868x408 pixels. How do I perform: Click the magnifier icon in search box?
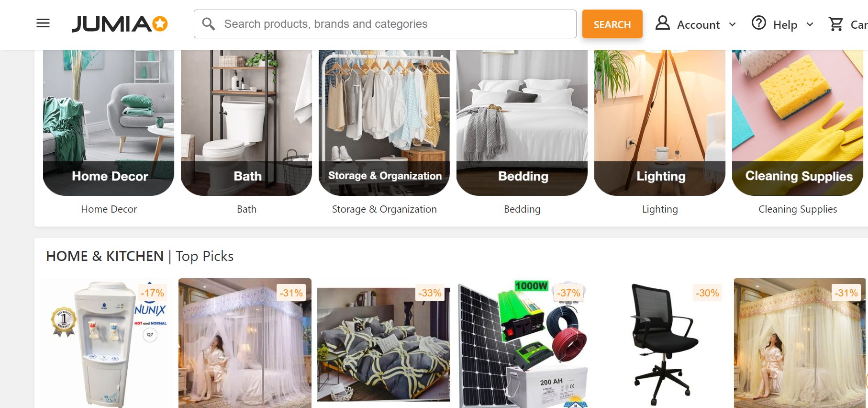[x=209, y=24]
